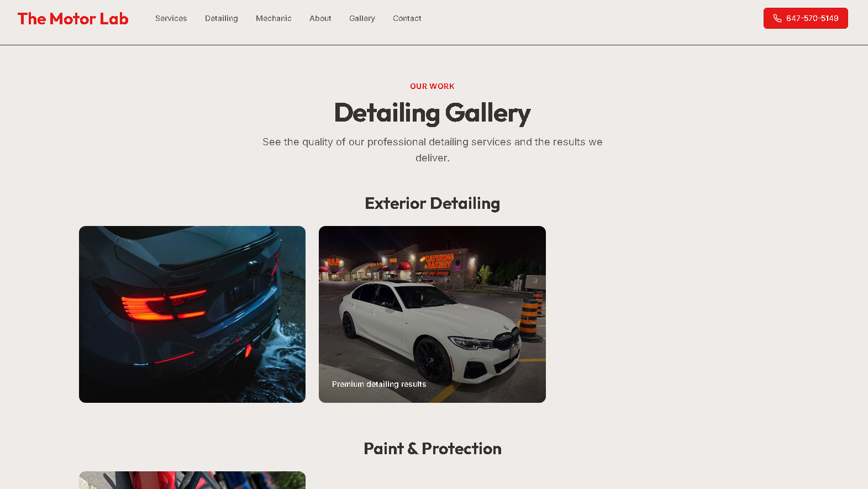868x489 pixels.
Task: Open the Contact nav link
Action: (x=407, y=18)
